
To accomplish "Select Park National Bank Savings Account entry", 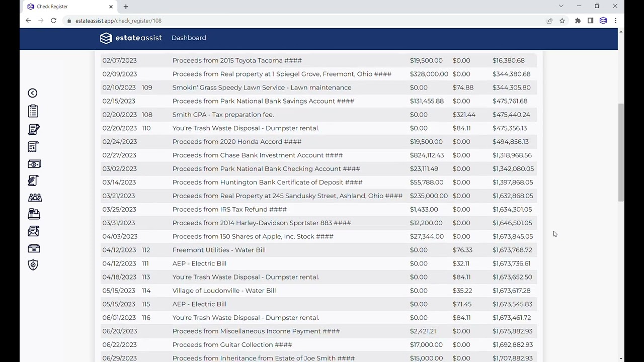I will (x=318, y=101).
